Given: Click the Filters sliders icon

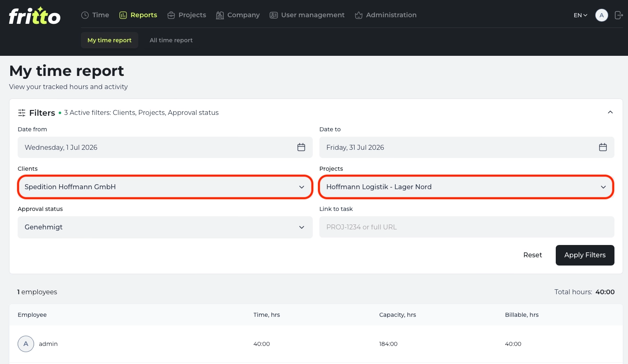Looking at the screenshot, I should [x=22, y=113].
